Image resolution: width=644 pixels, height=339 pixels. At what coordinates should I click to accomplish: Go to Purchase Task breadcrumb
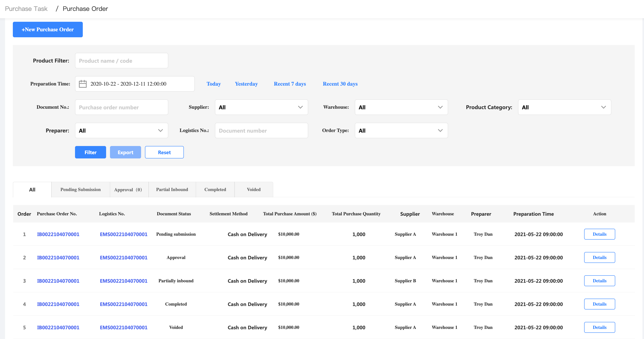pyautogui.click(x=26, y=9)
